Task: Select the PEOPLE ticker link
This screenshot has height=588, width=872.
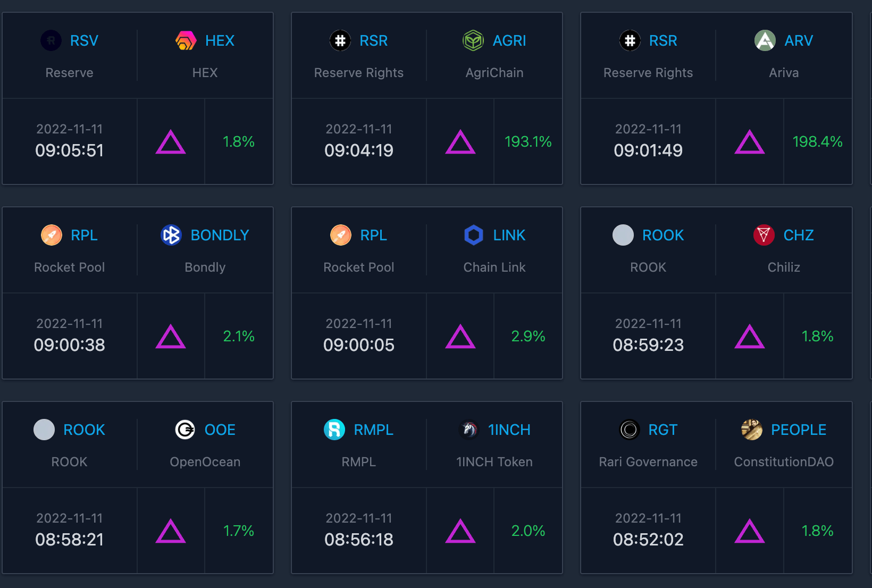Action: (x=798, y=430)
